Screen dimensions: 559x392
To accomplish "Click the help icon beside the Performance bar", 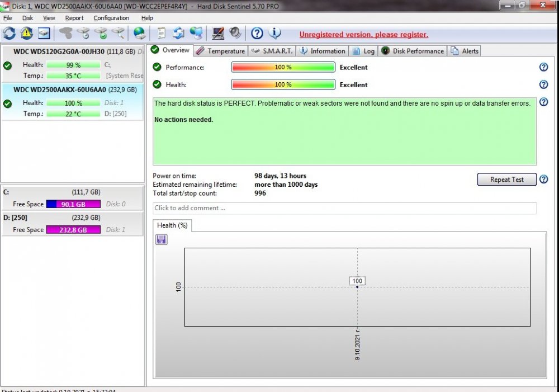I will [543, 67].
